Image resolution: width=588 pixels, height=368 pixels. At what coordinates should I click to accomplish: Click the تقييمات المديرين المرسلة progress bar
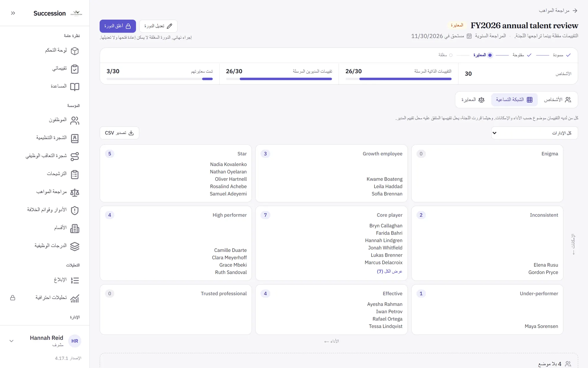279,79
